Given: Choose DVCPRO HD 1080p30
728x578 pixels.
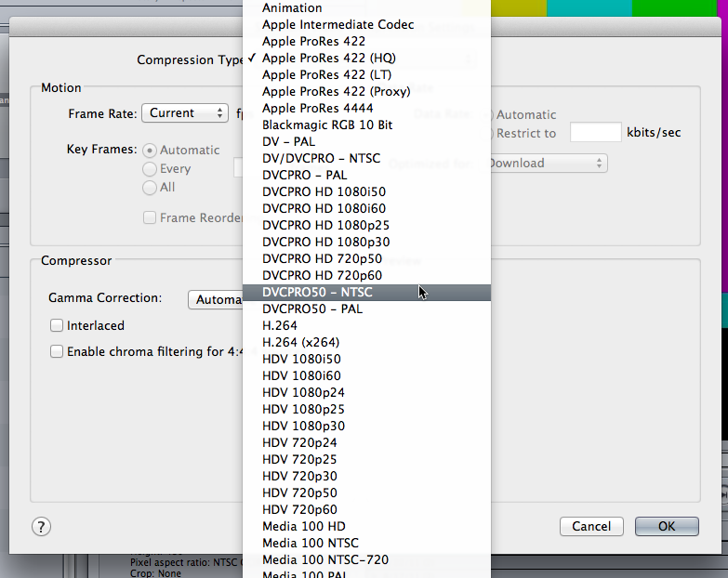Looking at the screenshot, I should coord(366,242).
